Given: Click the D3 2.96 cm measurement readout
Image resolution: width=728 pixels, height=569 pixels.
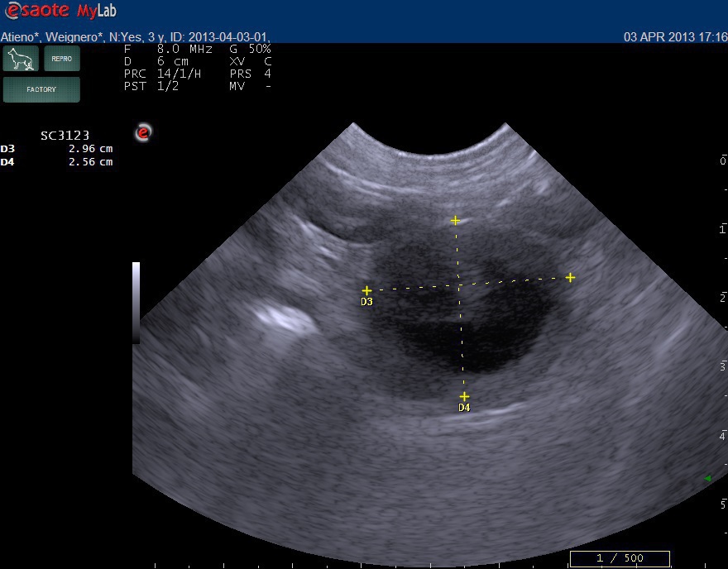Looking at the screenshot, I should [56, 149].
